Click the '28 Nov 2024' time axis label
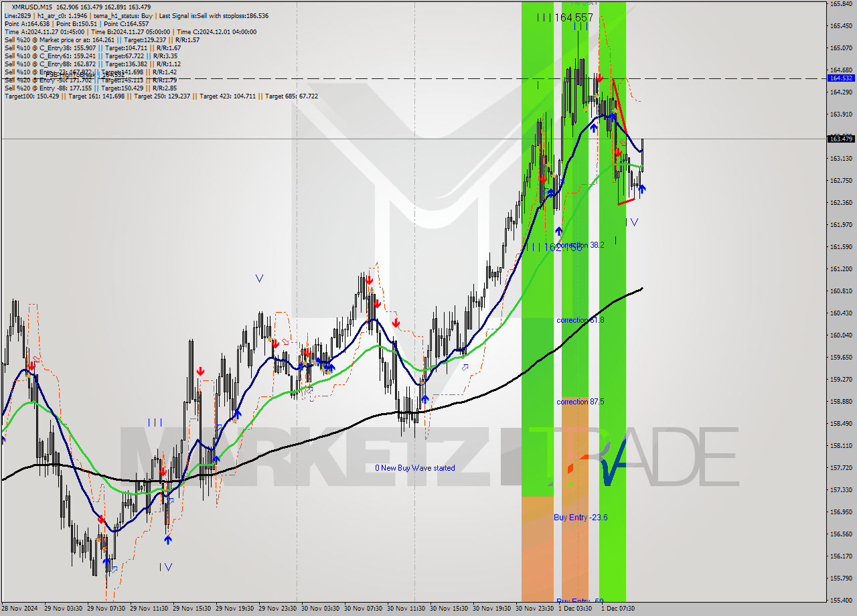The width and height of the screenshot is (857, 616). pos(21,609)
